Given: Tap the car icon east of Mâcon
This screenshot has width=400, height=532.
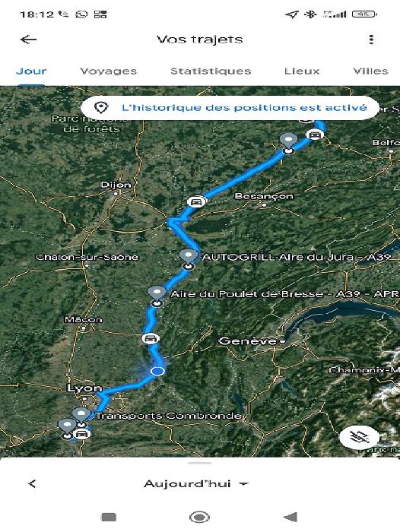Looking at the screenshot, I should pyautogui.click(x=151, y=339).
